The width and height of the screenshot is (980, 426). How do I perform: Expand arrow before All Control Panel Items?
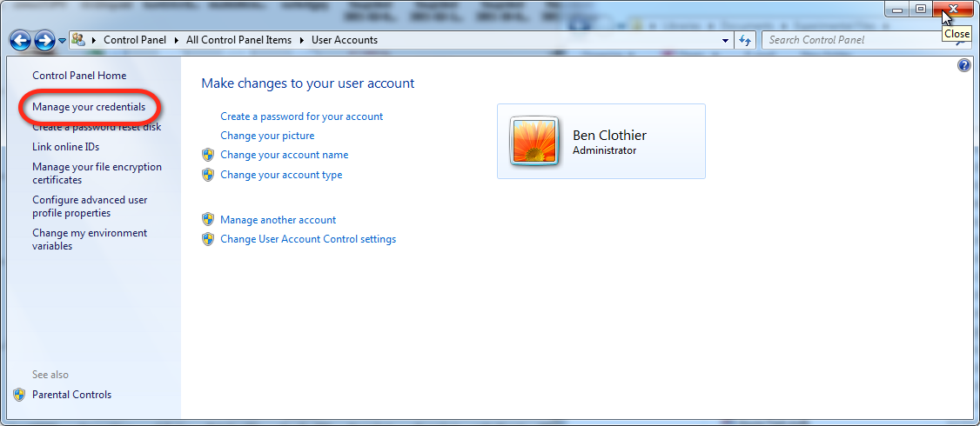tap(177, 40)
